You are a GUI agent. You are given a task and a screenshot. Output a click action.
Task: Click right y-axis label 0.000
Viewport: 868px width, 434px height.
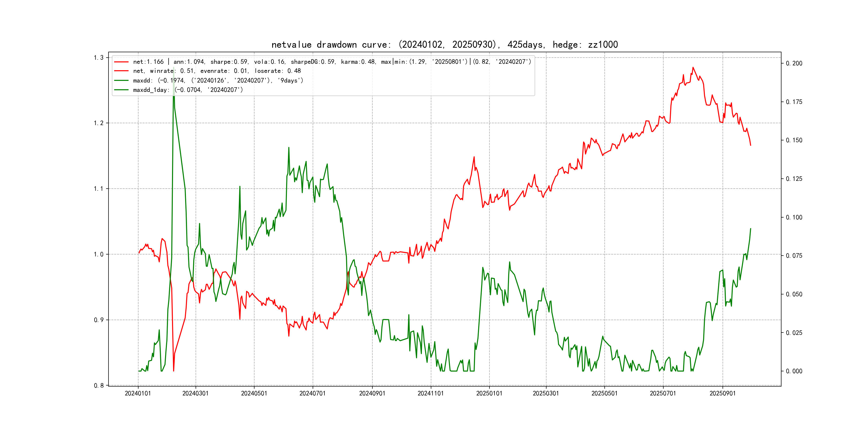click(x=794, y=371)
